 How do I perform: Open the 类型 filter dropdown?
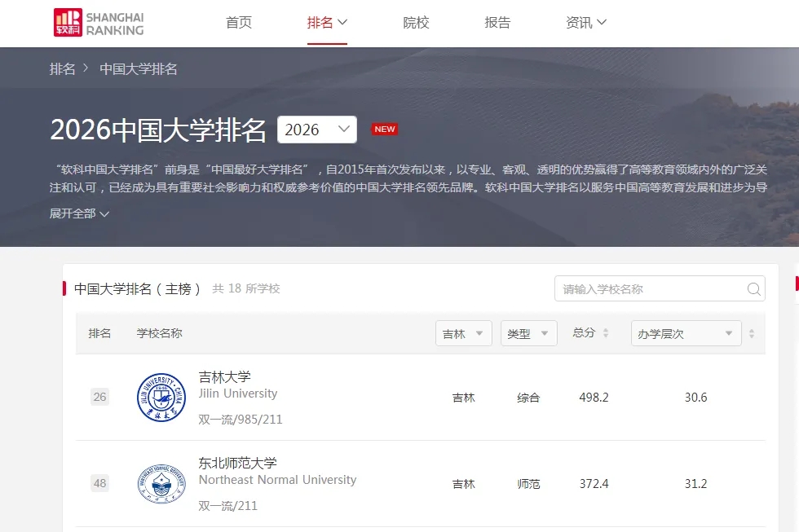point(528,333)
